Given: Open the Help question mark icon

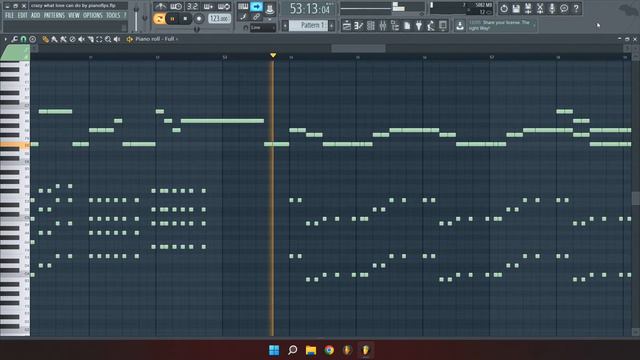Looking at the screenshot, I should tap(576, 8).
